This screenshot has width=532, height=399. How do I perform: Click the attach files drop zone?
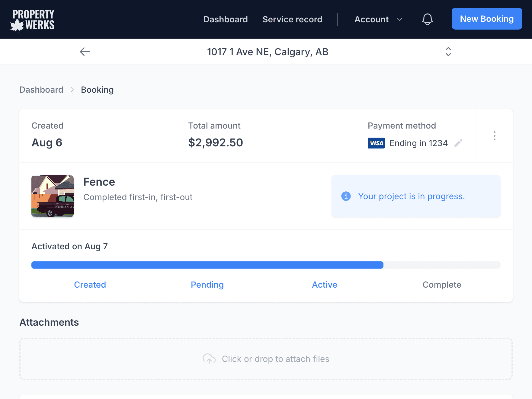(266, 359)
